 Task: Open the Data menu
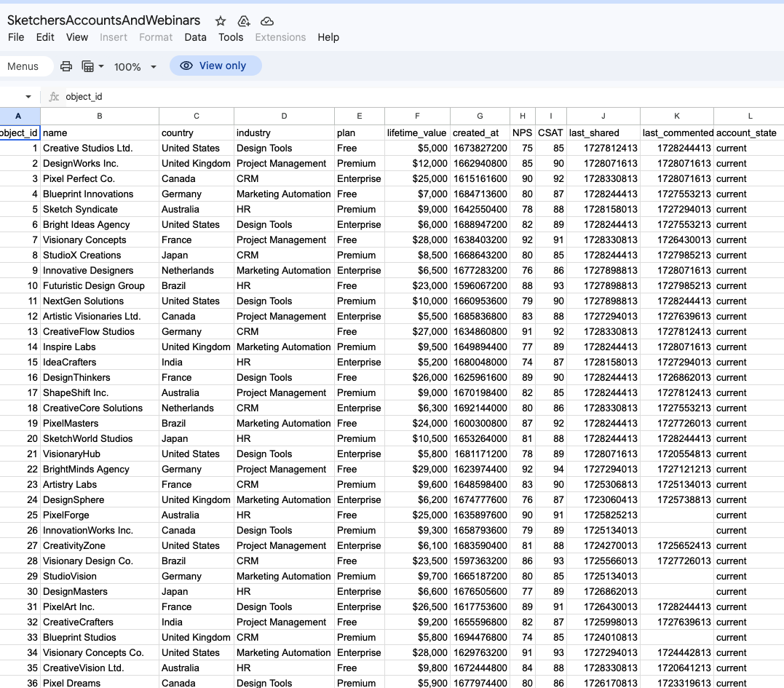196,37
